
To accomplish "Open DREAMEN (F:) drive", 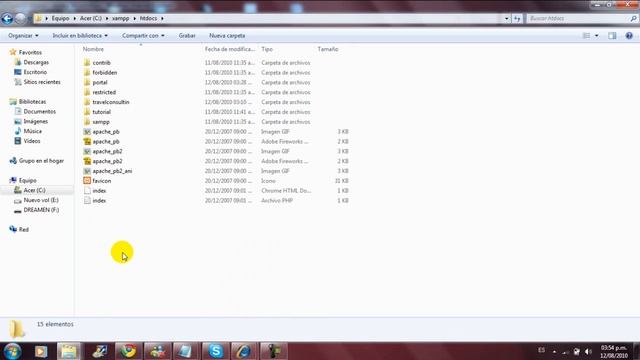I will click(x=41, y=210).
